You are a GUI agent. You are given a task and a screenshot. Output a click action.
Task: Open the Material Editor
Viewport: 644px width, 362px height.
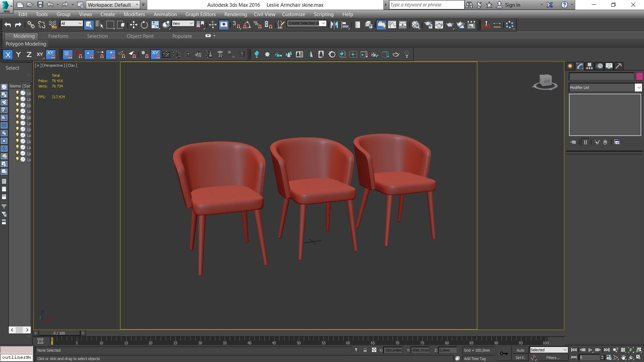[416, 25]
